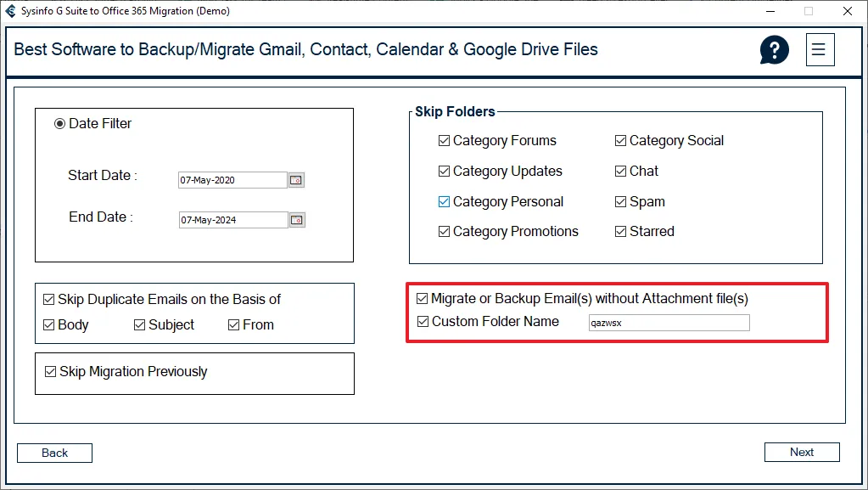
Task: Select the Date Filter radio button
Action: click(59, 124)
